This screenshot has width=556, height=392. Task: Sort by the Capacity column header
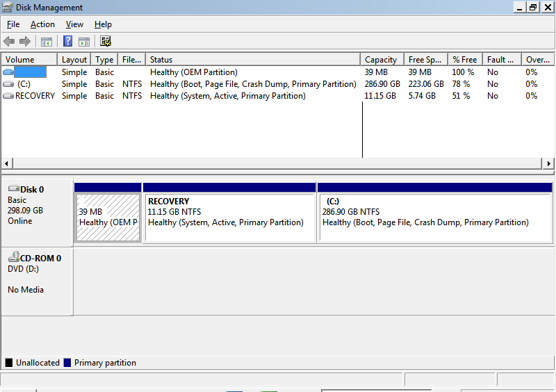click(382, 60)
